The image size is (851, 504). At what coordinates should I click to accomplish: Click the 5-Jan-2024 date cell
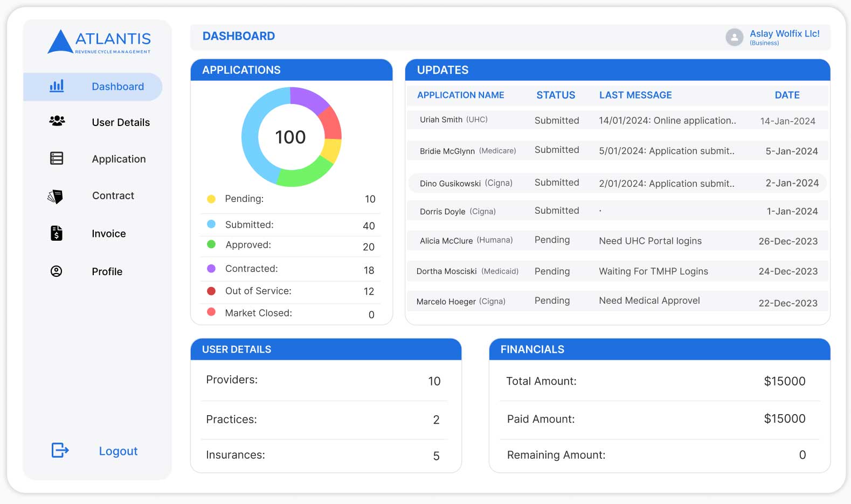click(792, 151)
